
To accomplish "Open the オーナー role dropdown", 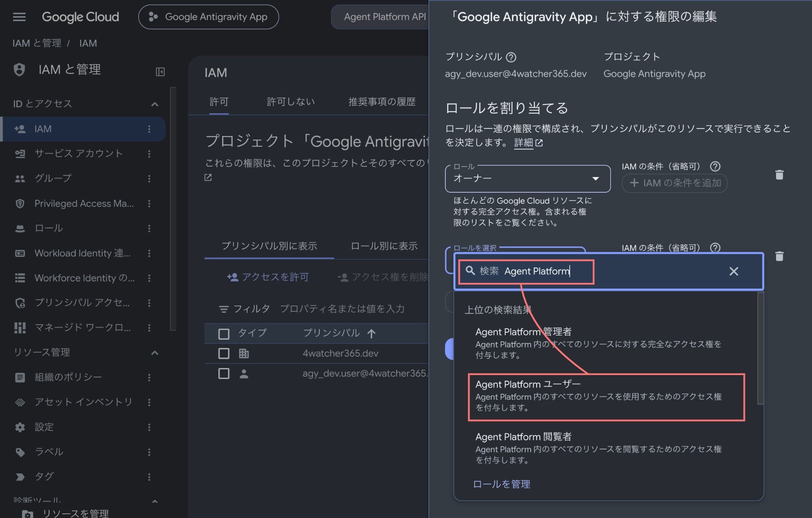I will [527, 178].
